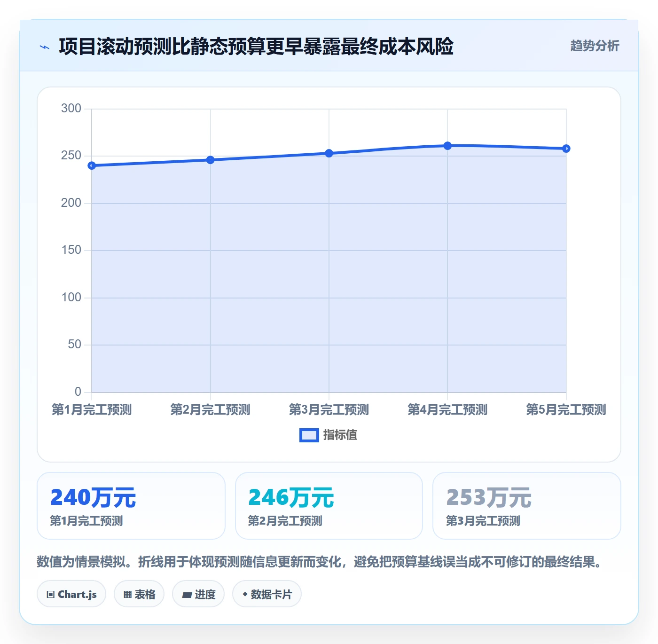Click the footnote beginning 数值为情景模拟
The width and height of the screenshot is (658, 644).
[320, 562]
